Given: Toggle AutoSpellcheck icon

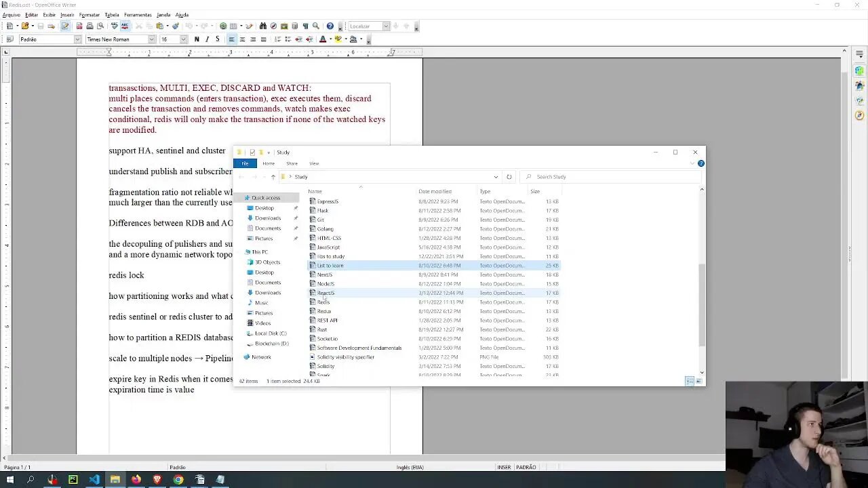Looking at the screenshot, I should coord(125,26).
